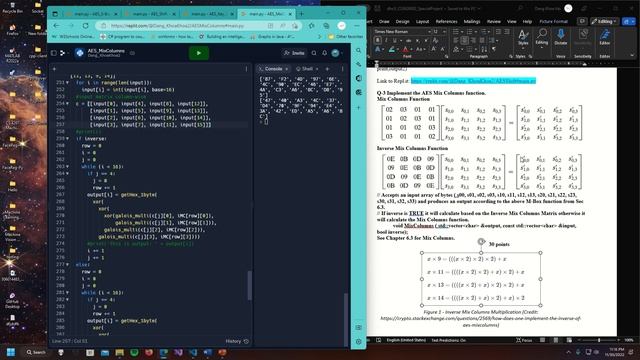The height and width of the screenshot is (360, 640).
Task: Toggle Bold formatting in Word ribbon
Action: coord(378,40)
